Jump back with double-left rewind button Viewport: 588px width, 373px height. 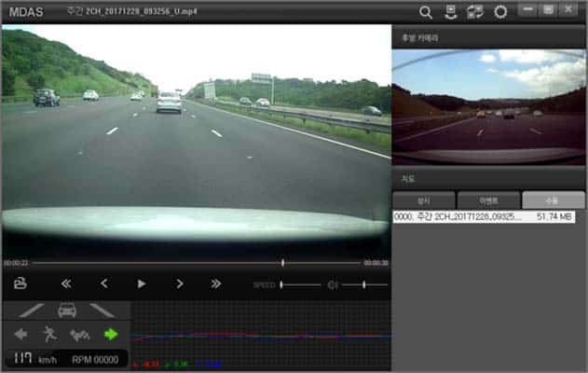click(x=66, y=283)
